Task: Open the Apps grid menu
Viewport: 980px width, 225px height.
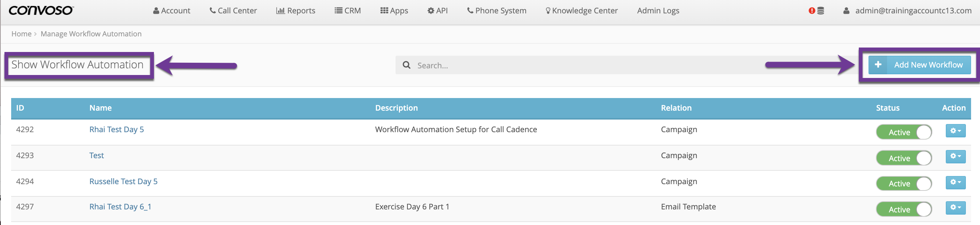Action: (394, 11)
